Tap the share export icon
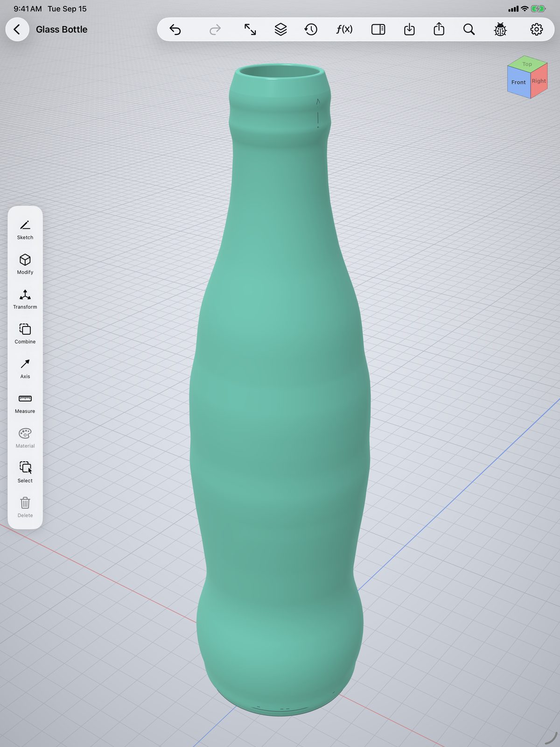560x747 pixels. [x=439, y=29]
